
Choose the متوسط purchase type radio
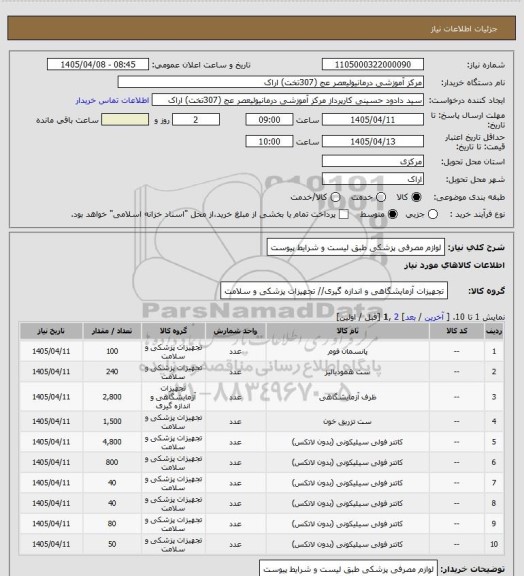[x=392, y=214]
